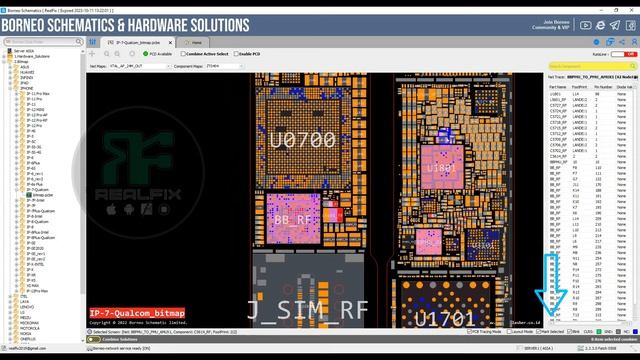The width and height of the screenshot is (640, 360).
Task: Click the Server ASIA icon in the tree
Action: [x=10, y=51]
